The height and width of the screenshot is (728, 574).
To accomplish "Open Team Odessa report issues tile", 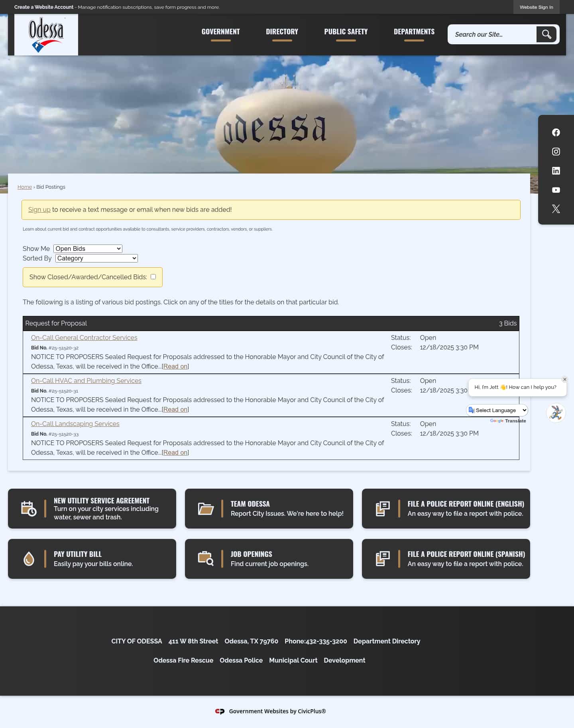I will click(269, 509).
